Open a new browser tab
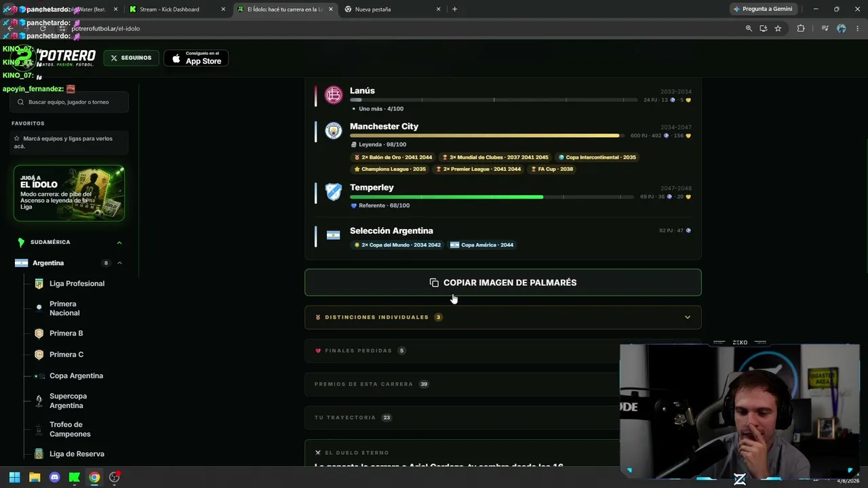 click(x=454, y=9)
